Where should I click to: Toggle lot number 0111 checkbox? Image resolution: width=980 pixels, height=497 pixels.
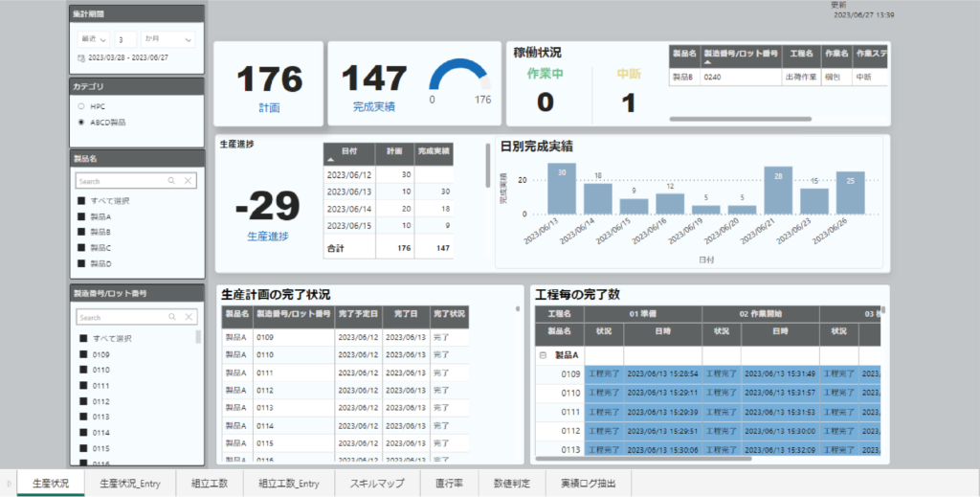point(83,386)
